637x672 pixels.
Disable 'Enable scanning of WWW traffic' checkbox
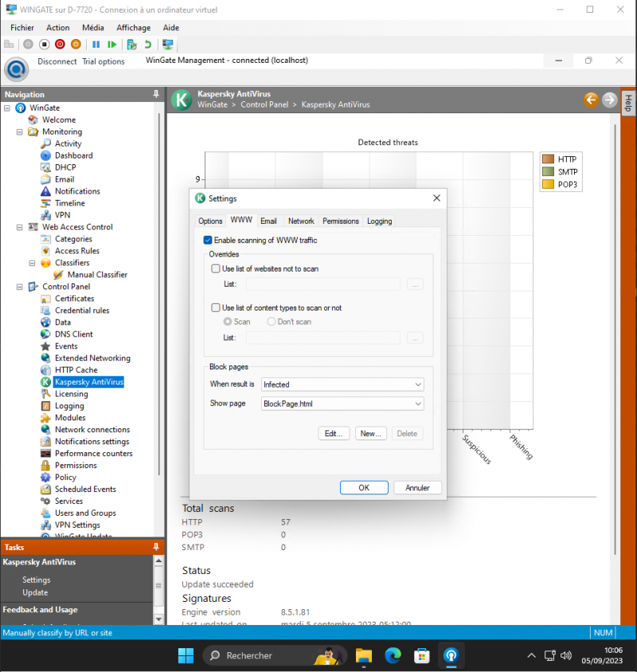click(x=208, y=240)
